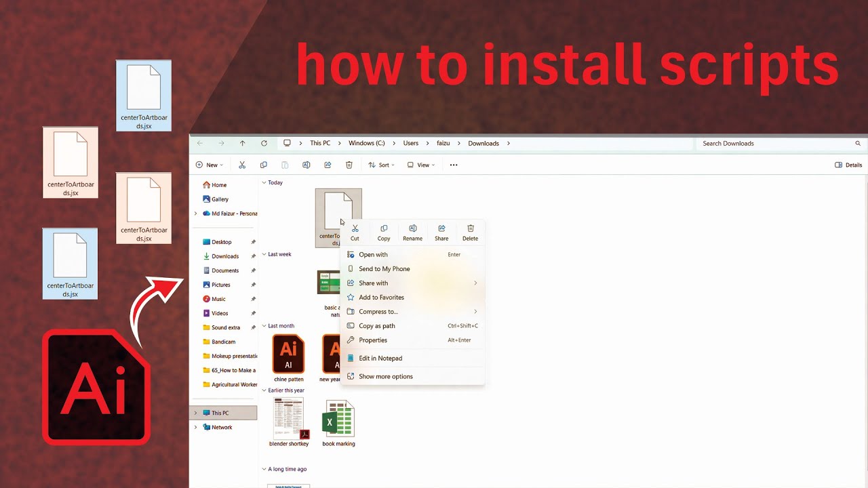868x488 pixels.
Task: Open the Desktop folder in the sidebar
Action: (216, 242)
